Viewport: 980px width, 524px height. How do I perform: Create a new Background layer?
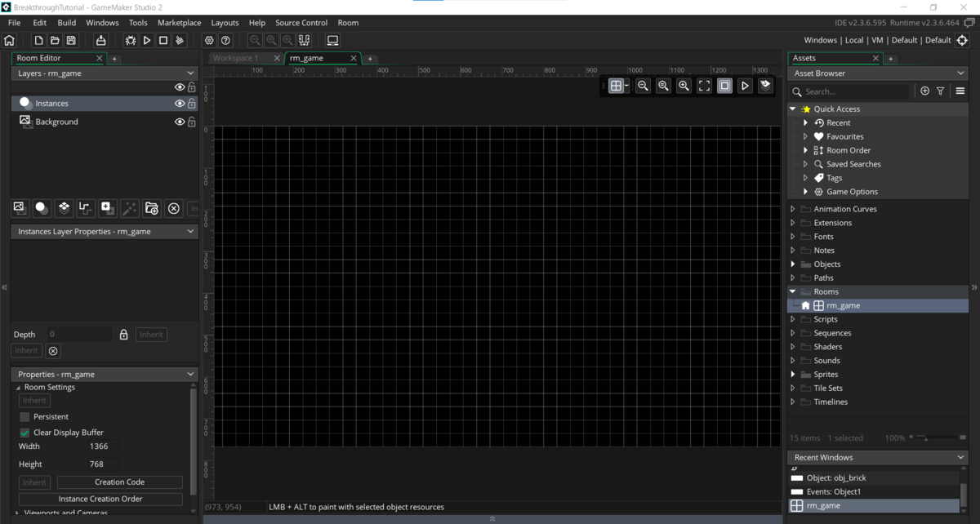(19, 208)
